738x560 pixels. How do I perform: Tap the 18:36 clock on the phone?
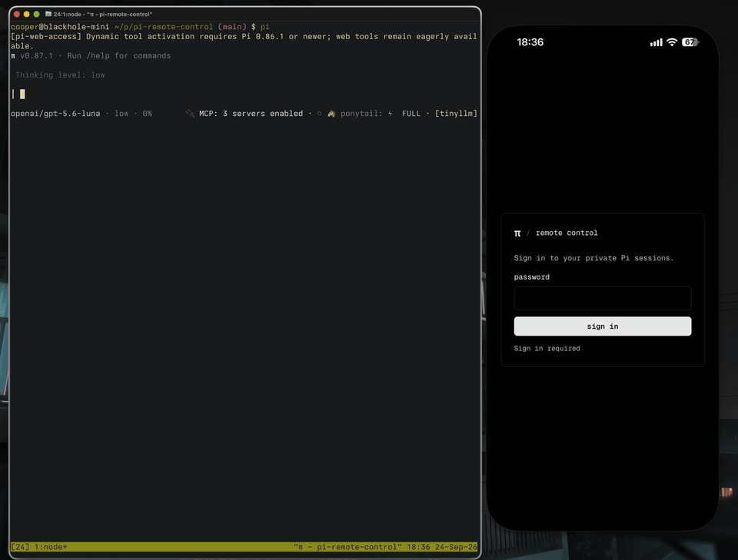(x=530, y=42)
